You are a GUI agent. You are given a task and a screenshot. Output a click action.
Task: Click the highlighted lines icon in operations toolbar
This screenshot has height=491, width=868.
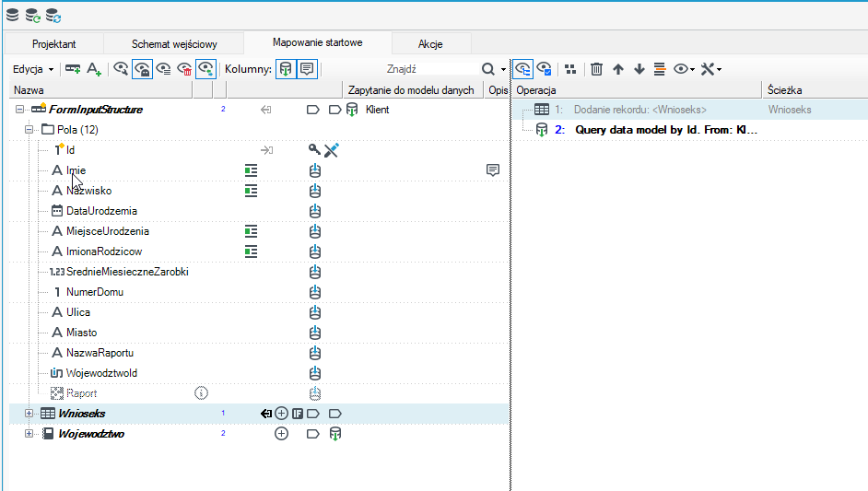tap(660, 69)
